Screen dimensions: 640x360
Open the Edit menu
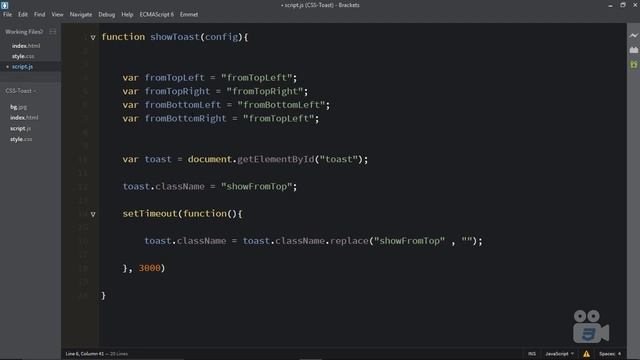pos(23,14)
